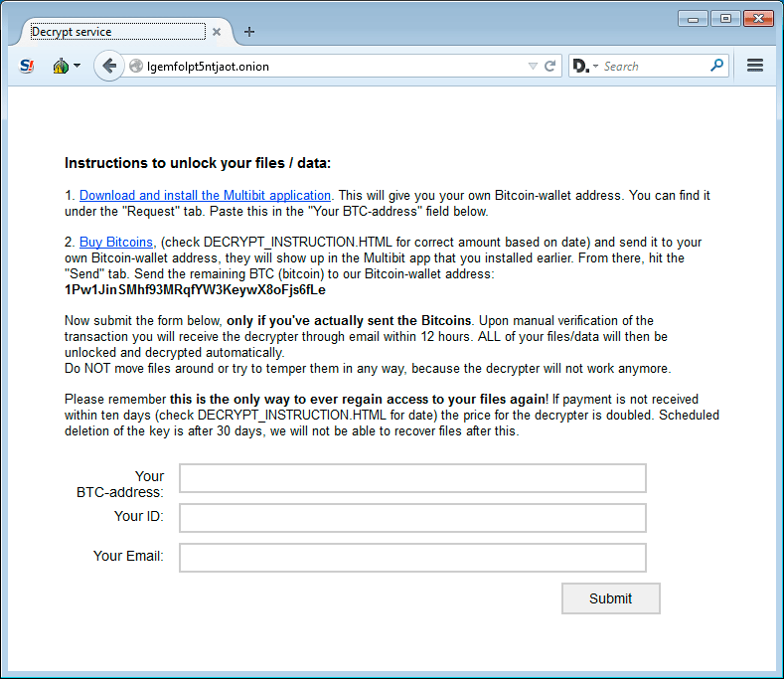The height and width of the screenshot is (679, 784).
Task: Click the magnifier search icon
Action: tap(717, 65)
